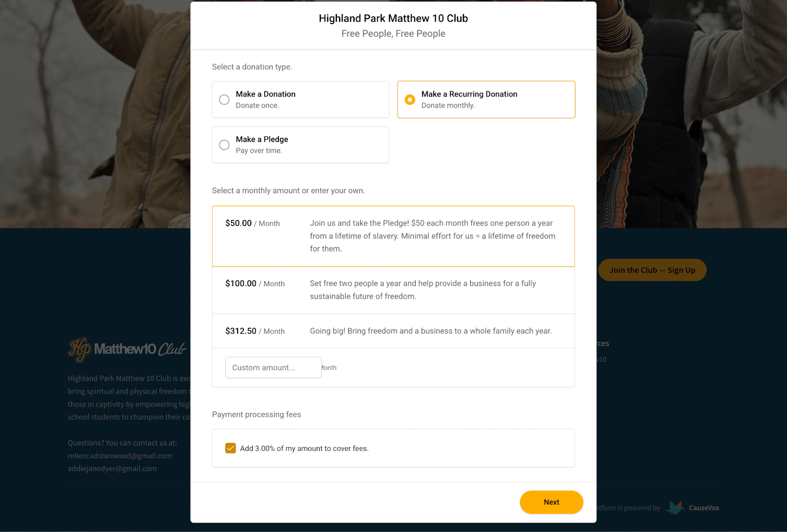Click the Join the Club — Sign Up button
The image size is (787, 532).
tap(652, 269)
